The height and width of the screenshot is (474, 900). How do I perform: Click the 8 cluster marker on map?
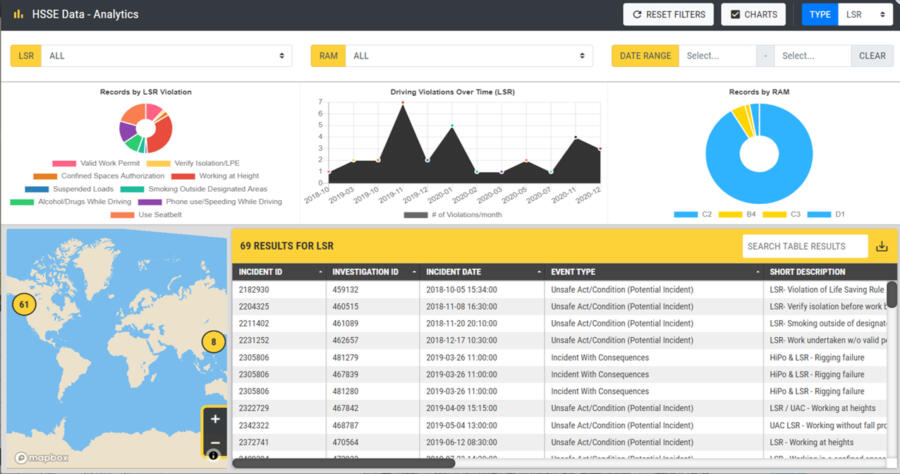click(212, 342)
